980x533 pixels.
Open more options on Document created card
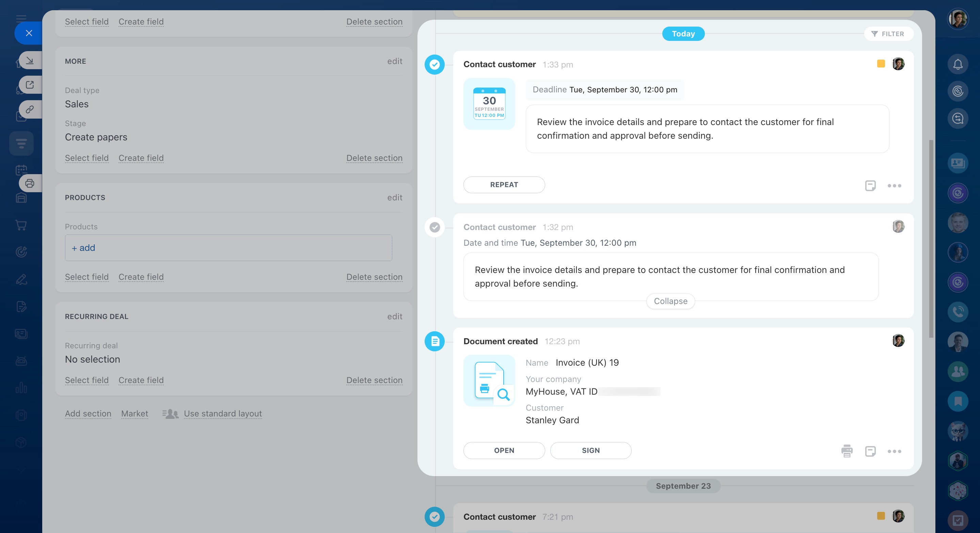coord(894,451)
